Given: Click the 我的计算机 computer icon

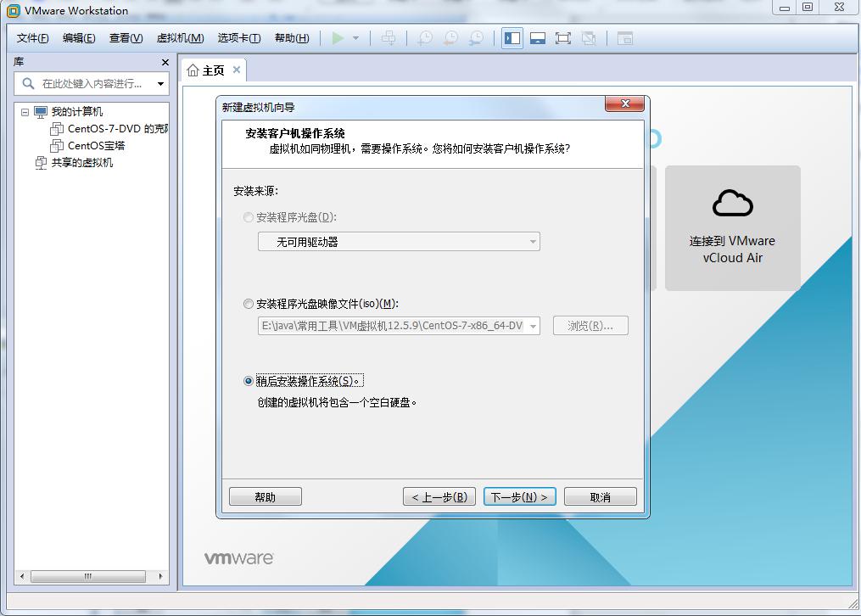Looking at the screenshot, I should point(41,112).
